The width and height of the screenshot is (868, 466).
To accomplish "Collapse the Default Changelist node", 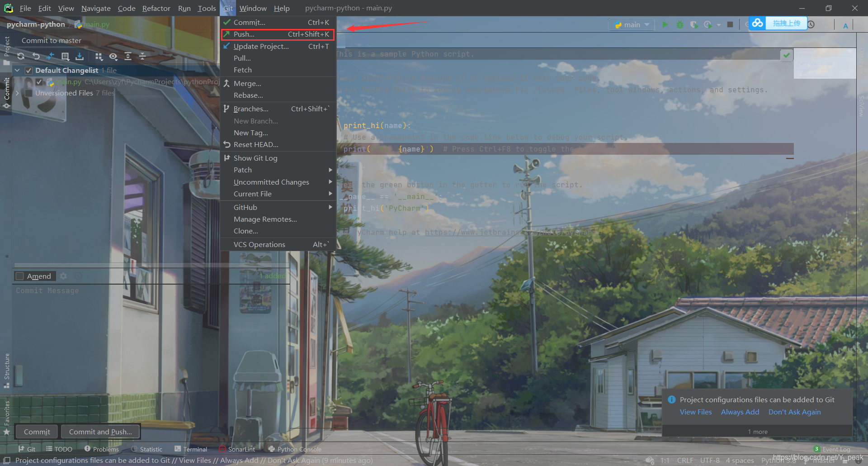I will pyautogui.click(x=17, y=70).
